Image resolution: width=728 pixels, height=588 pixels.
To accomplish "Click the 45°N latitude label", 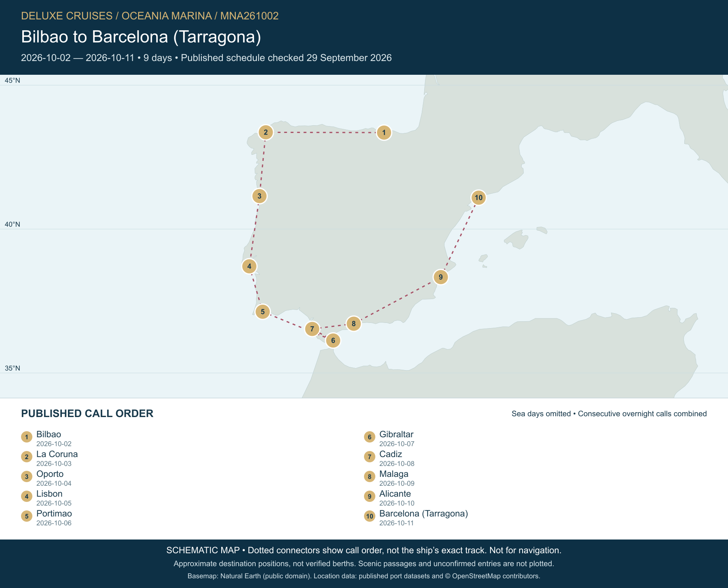I will pyautogui.click(x=13, y=80).
